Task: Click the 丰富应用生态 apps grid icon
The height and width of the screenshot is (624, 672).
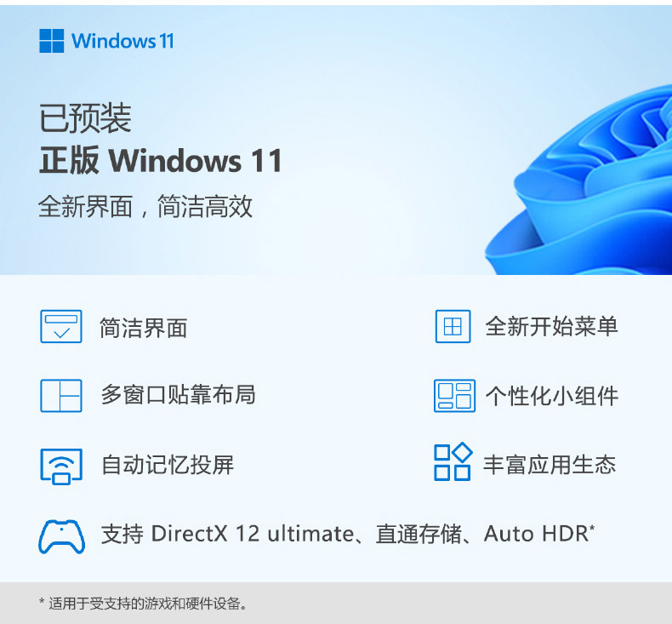Action: click(x=453, y=461)
